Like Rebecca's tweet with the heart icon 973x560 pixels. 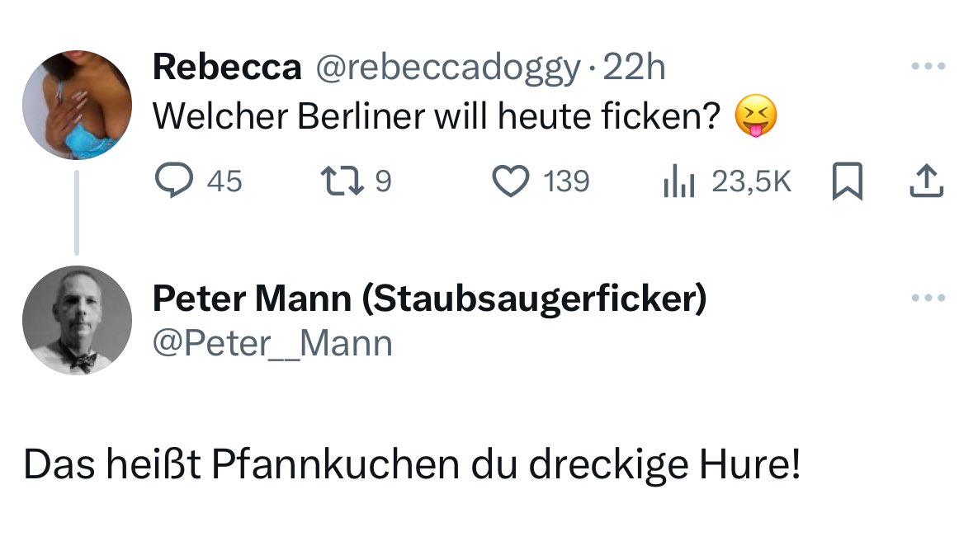tap(510, 181)
